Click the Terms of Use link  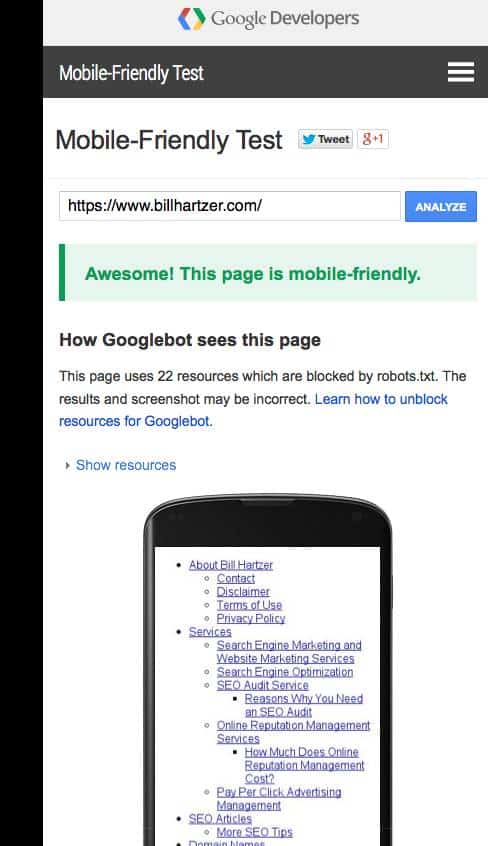[249, 605]
